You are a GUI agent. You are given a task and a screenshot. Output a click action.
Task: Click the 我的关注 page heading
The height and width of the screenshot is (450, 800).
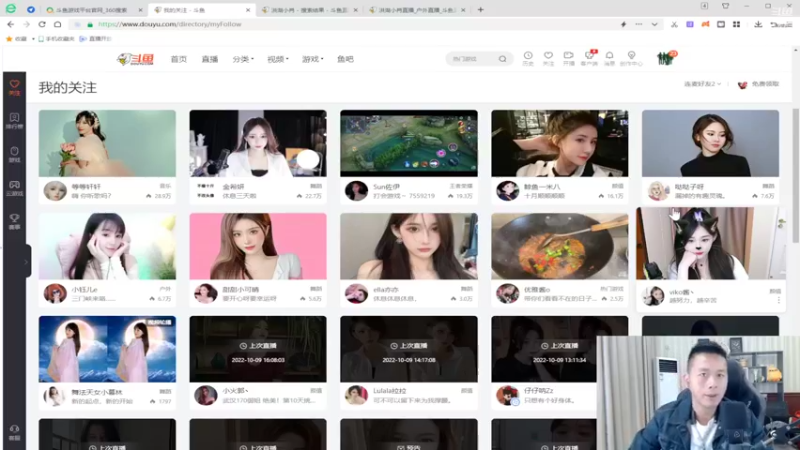click(67, 88)
